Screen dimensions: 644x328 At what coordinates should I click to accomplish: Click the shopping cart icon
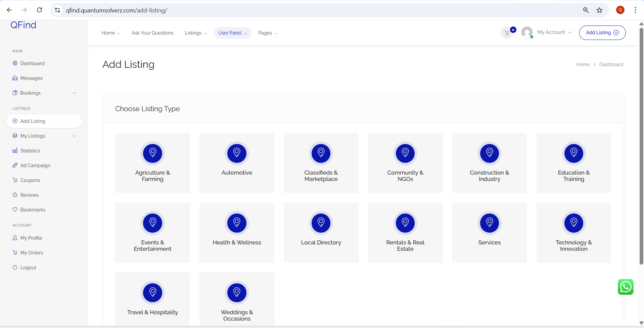click(507, 33)
